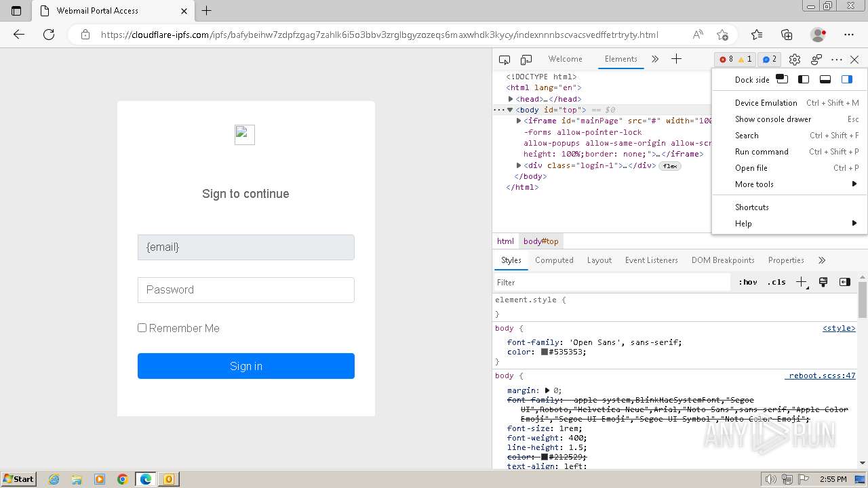Select the body#top breadcrumb
This screenshot has width=868, height=488.
coord(540,241)
